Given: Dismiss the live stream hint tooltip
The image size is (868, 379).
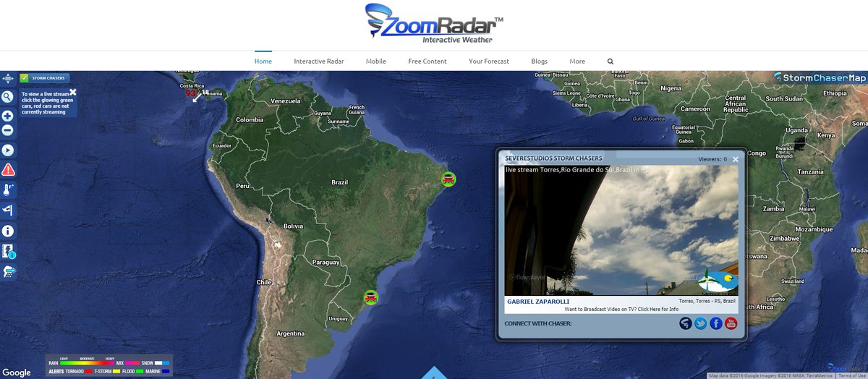Looking at the screenshot, I should coord(73,92).
